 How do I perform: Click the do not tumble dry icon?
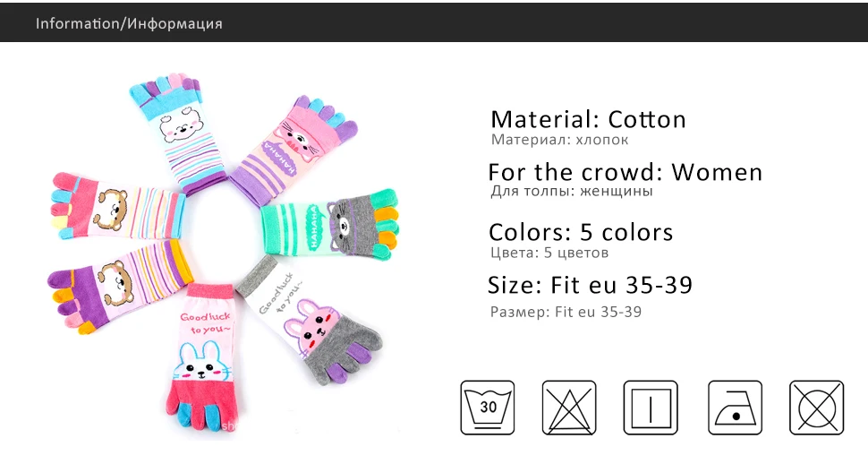pos(816,408)
